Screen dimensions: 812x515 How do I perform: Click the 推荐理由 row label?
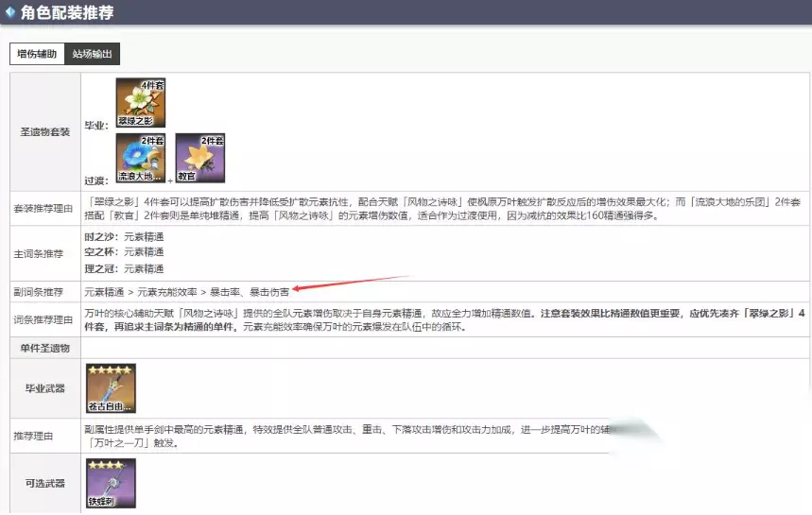coord(33,437)
